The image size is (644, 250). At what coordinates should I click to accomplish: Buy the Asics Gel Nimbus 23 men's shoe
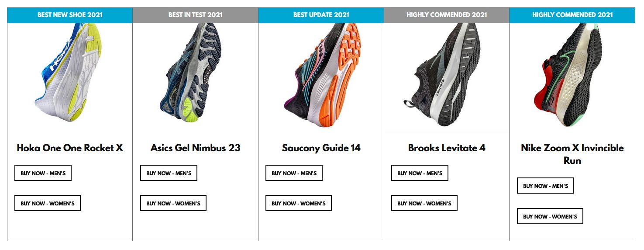[169, 173]
